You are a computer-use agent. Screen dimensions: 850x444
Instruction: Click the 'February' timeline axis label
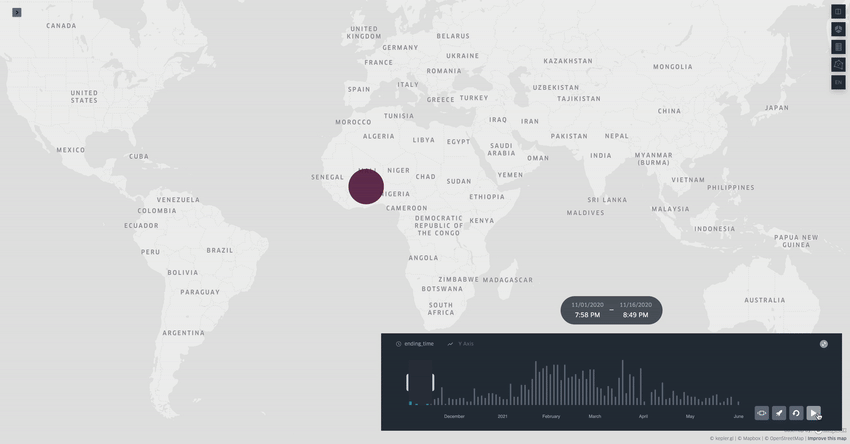[551, 416]
